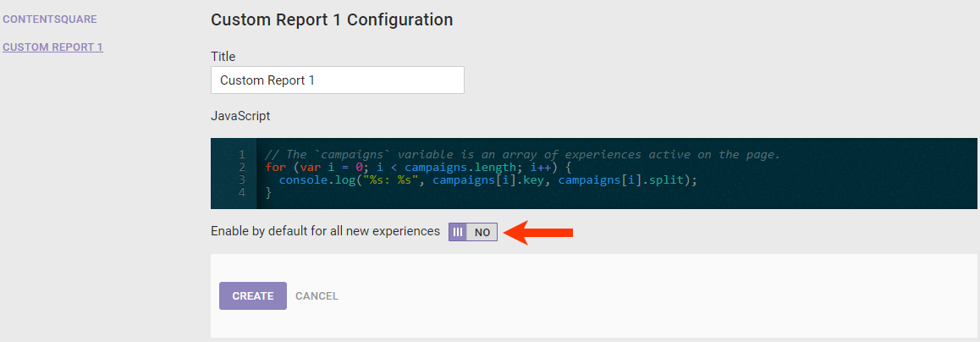Click the grip handle on the toggle
980x342 pixels.
[458, 232]
